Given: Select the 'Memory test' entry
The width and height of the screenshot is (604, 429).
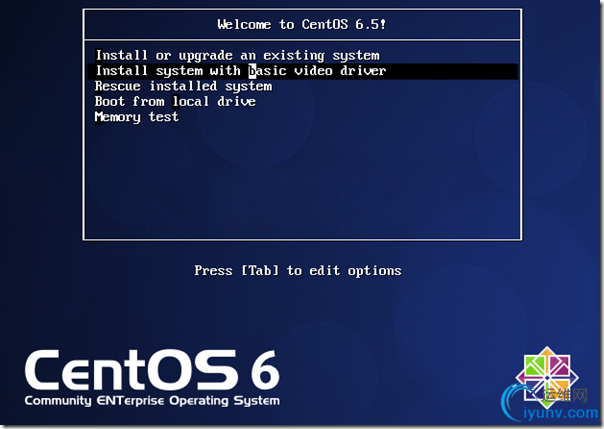Looking at the screenshot, I should point(137,117).
